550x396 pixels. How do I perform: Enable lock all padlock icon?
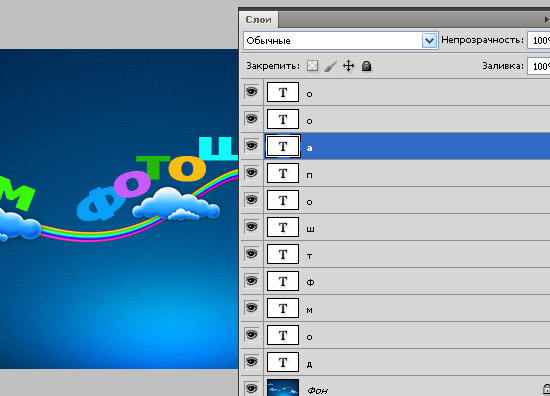[x=366, y=66]
